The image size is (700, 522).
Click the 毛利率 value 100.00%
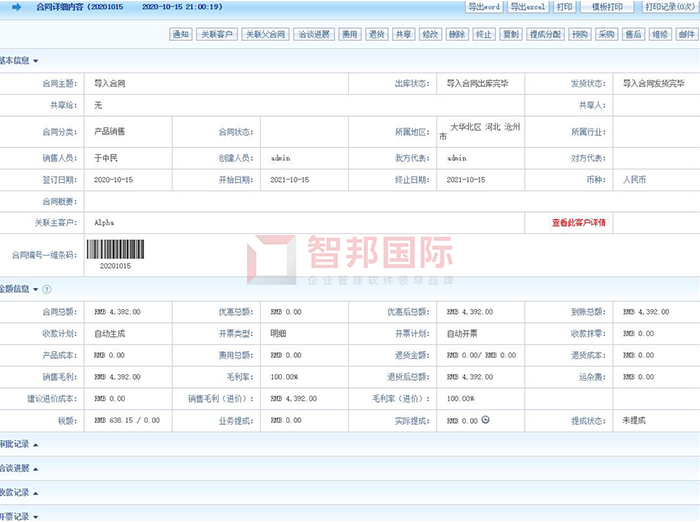(x=284, y=377)
